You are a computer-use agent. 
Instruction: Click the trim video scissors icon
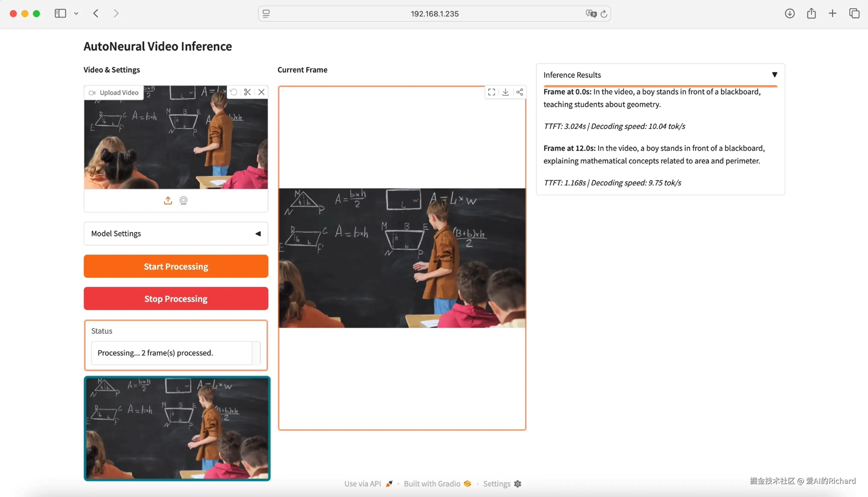click(x=247, y=92)
